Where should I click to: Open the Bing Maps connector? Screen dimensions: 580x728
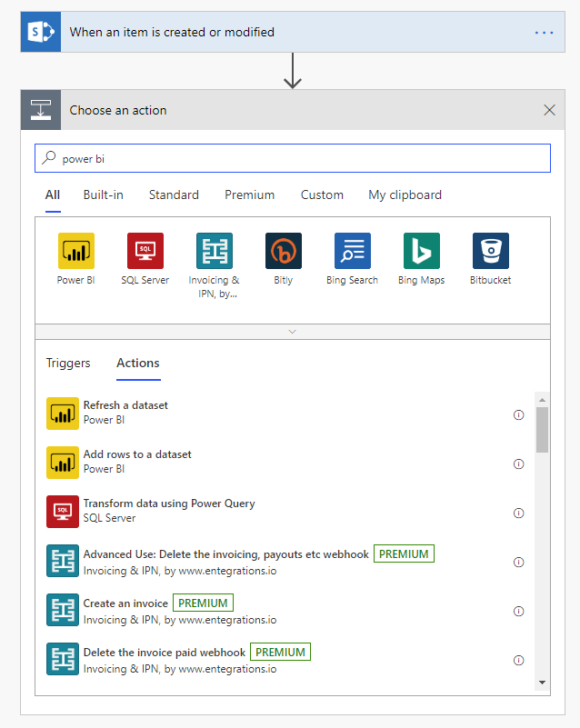tap(421, 251)
